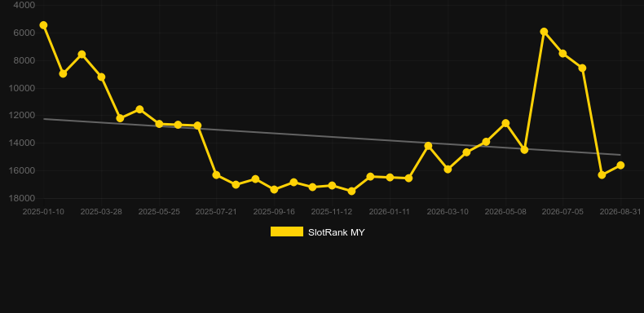The height and width of the screenshot is (313, 644).
Task: Click the 8000 y-axis label
Action: [x=24, y=60]
